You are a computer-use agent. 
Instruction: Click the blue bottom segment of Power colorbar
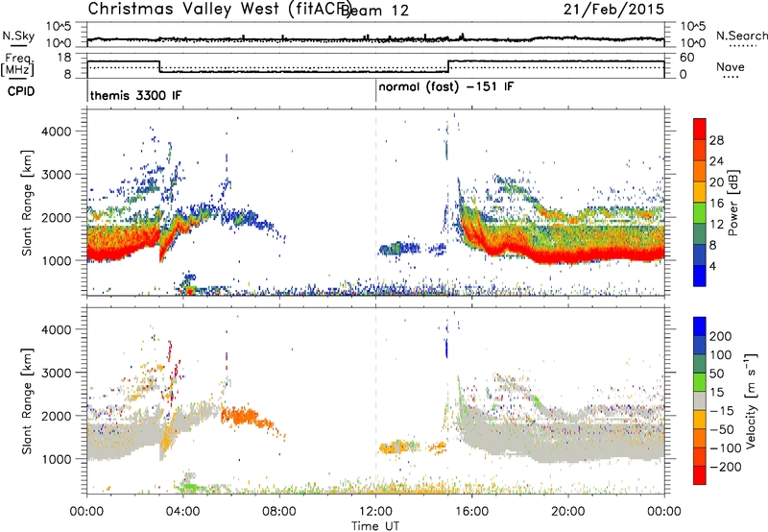[x=700, y=276]
